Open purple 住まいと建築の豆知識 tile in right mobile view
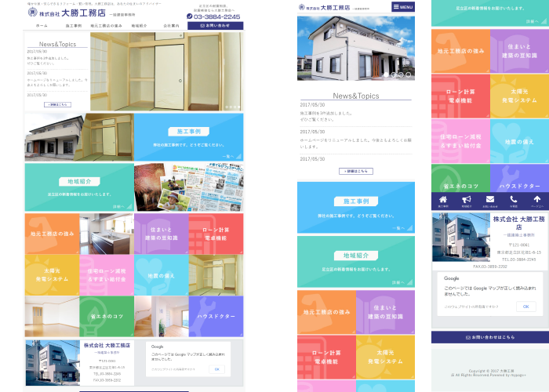Image resolution: width=549 pixels, height=392 pixels. click(519, 51)
